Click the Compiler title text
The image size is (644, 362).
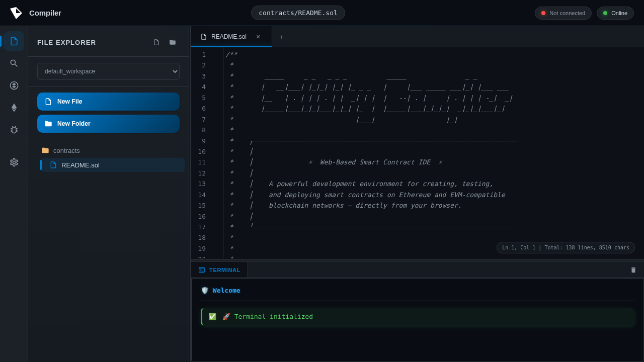pyautogui.click(x=45, y=13)
